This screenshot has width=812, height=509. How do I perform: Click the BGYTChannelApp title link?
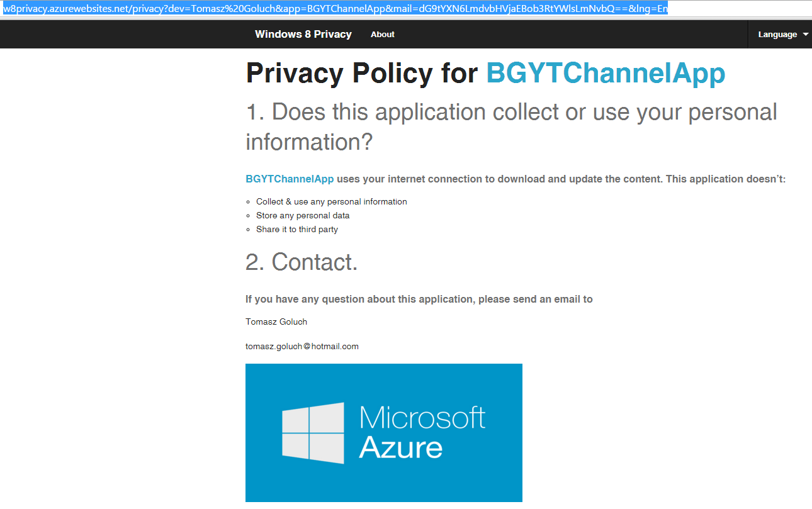point(606,74)
